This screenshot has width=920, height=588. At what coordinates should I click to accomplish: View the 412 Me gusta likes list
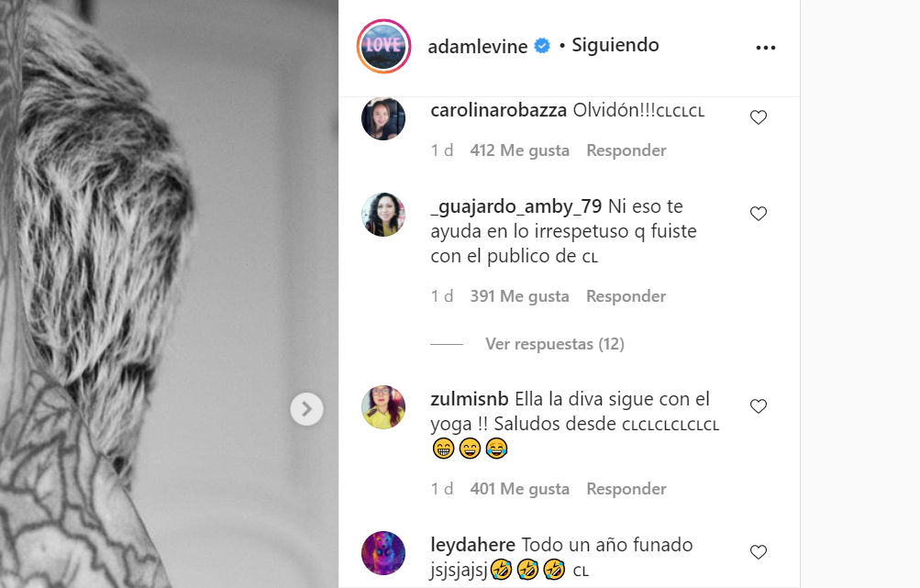tap(519, 150)
